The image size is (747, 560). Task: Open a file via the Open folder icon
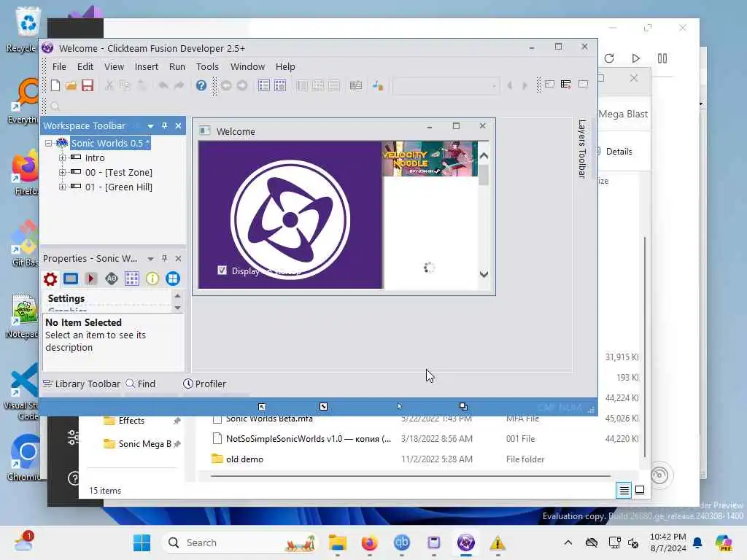click(x=71, y=85)
